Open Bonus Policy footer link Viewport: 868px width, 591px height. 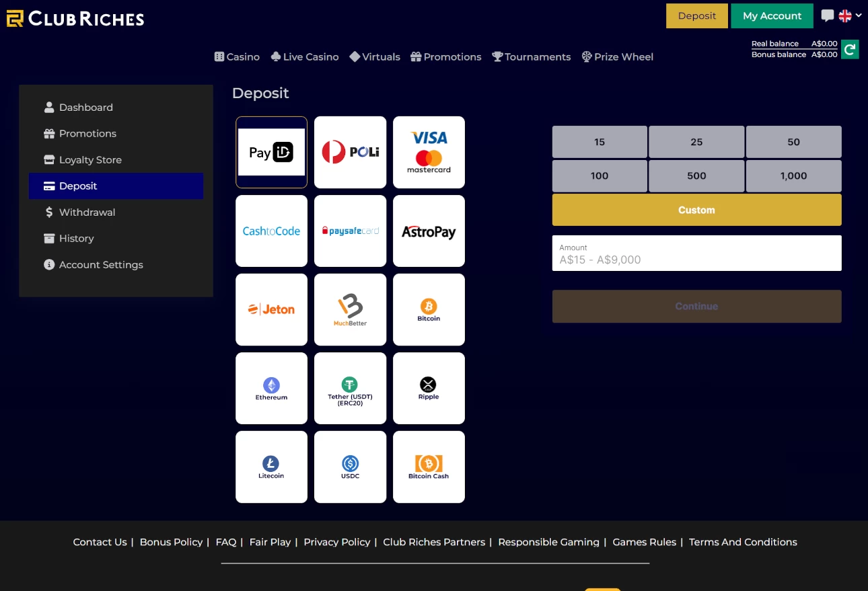point(171,542)
